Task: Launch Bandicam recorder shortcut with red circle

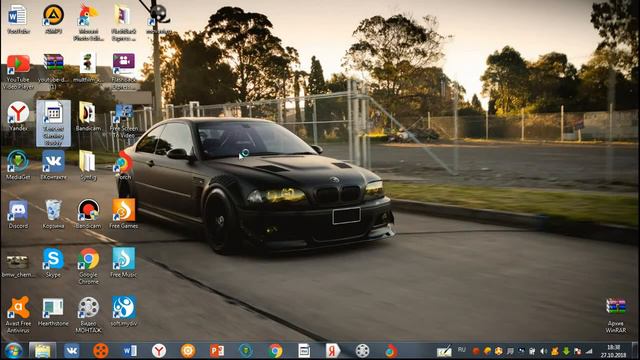Action: (x=88, y=213)
